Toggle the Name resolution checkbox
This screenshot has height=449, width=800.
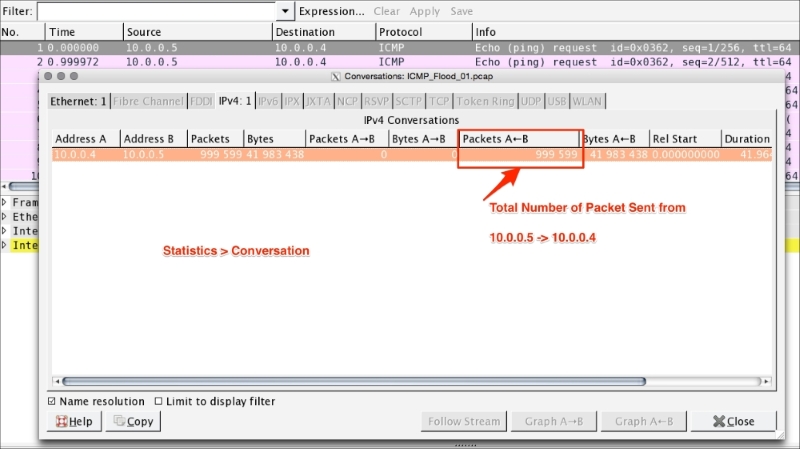coord(52,402)
